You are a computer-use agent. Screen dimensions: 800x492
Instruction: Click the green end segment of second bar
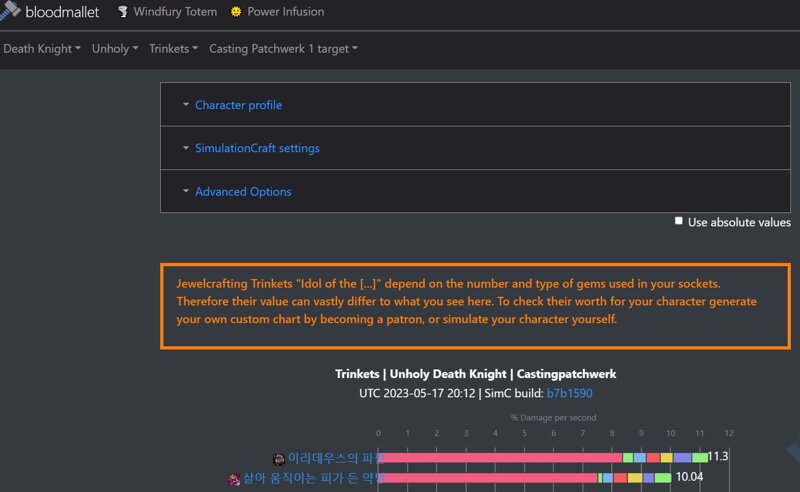(663, 478)
